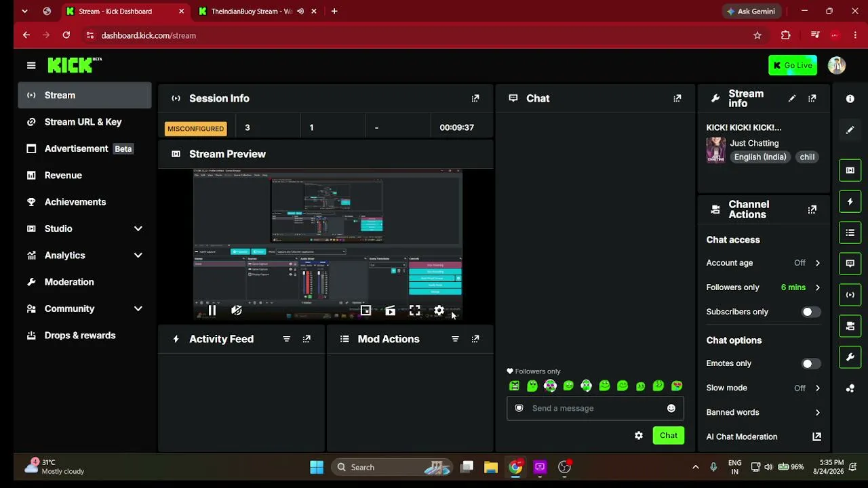
Task: Toggle Channel Actions widget in right rail
Action: [x=850, y=326]
